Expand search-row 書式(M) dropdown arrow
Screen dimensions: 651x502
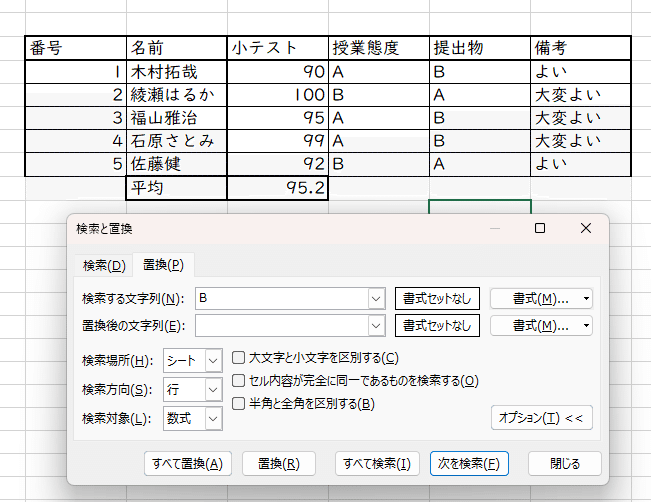click(586, 299)
